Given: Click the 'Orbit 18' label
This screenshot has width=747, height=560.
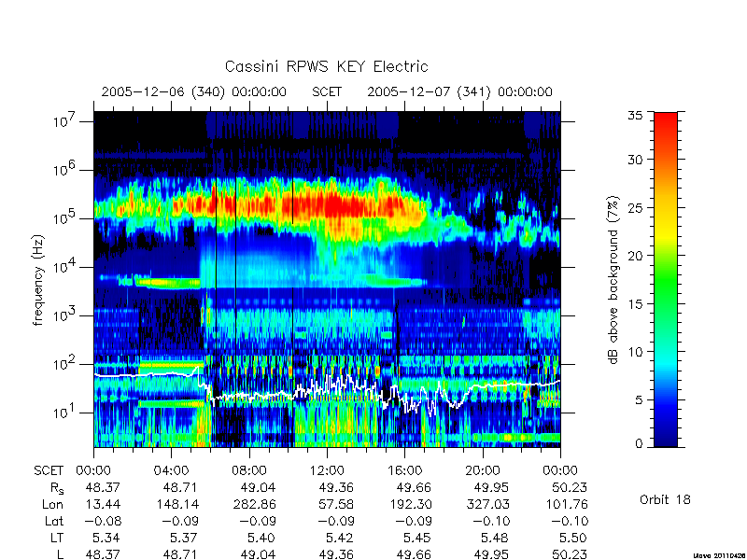Looking at the screenshot, I should [665, 499].
